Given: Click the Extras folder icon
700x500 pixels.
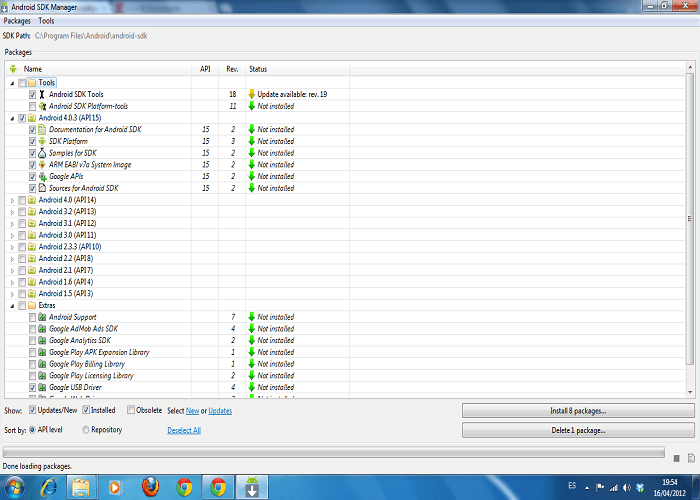Looking at the screenshot, I should tap(32, 305).
